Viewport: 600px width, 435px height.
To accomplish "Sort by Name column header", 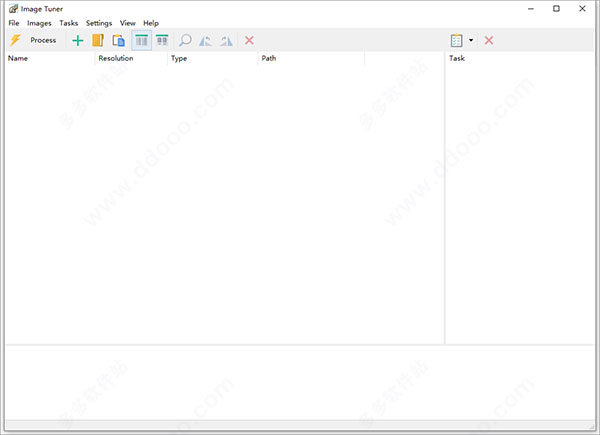I will (x=50, y=58).
